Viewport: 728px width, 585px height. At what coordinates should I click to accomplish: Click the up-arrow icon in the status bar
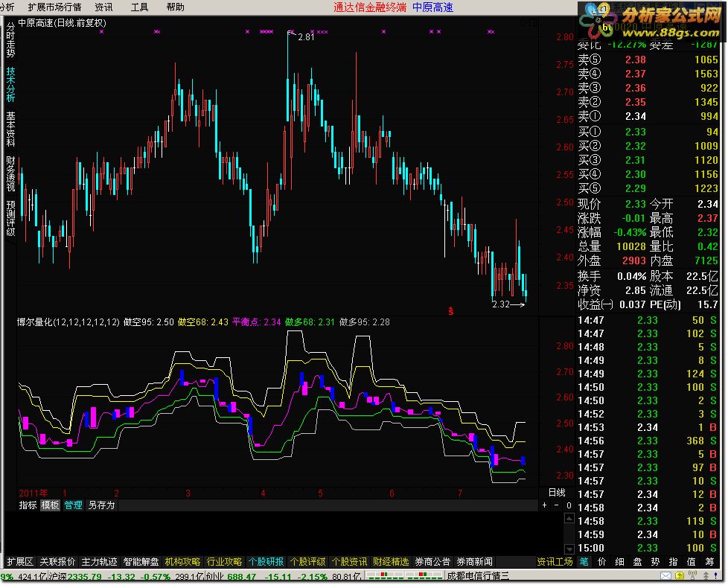706,576
